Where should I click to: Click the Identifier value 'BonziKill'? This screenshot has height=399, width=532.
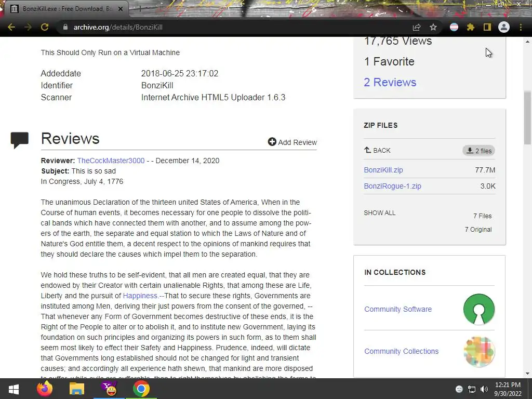tap(157, 85)
